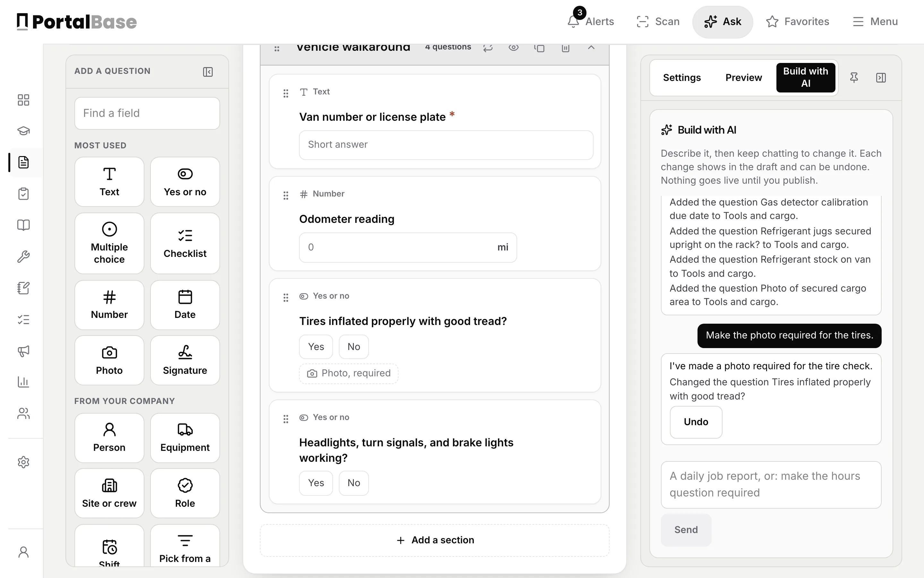Add a Multiple choice question

click(x=109, y=243)
